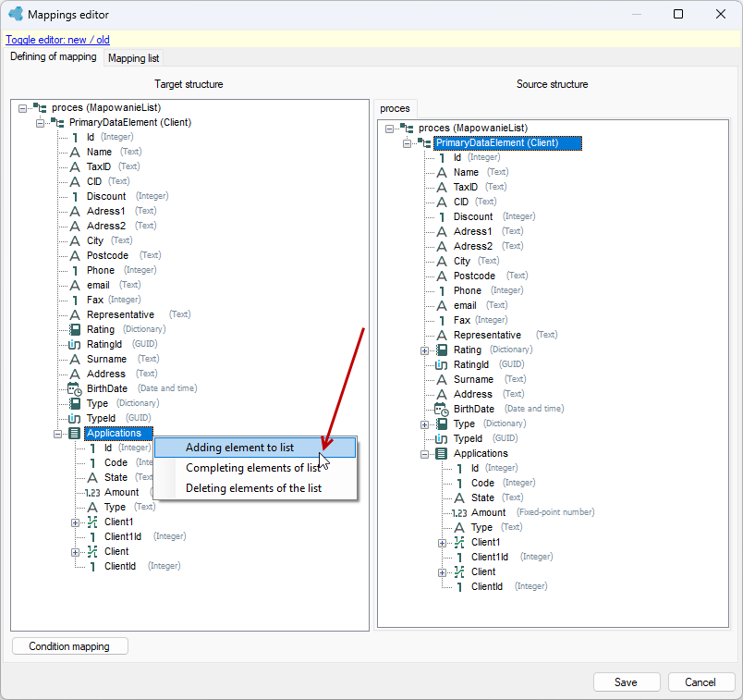The image size is (743, 700).
Task: Save the mapping
Action: pos(627,682)
